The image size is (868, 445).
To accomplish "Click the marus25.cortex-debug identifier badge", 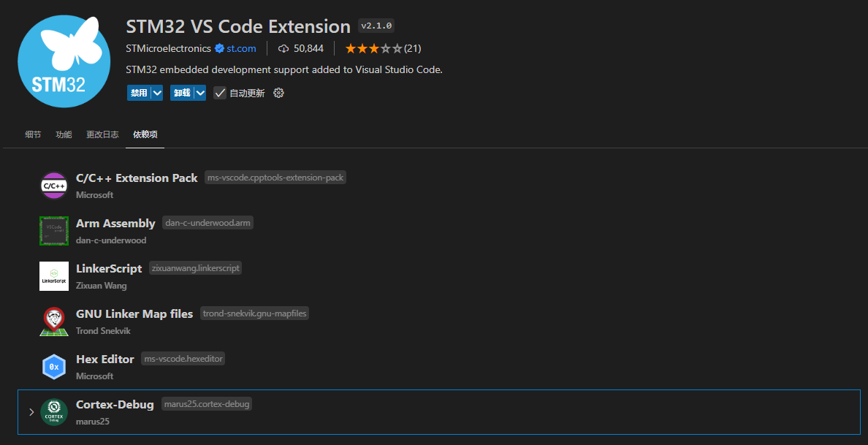I will pyautogui.click(x=207, y=405).
